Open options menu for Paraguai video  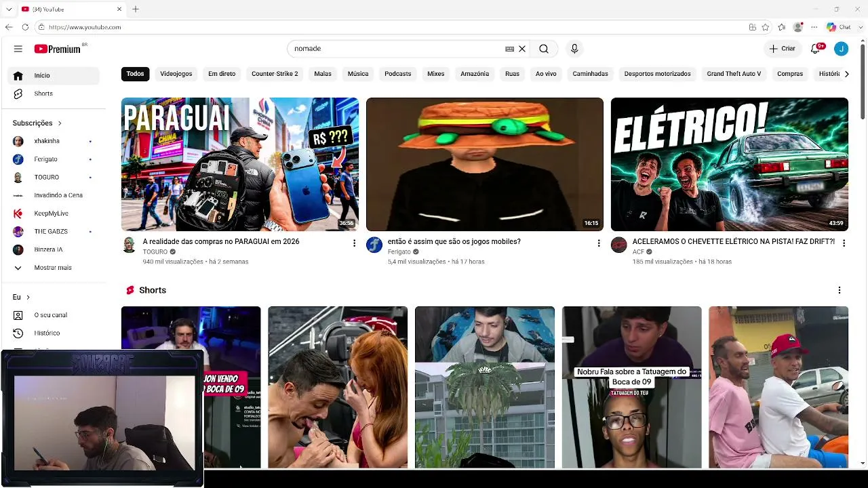click(354, 243)
